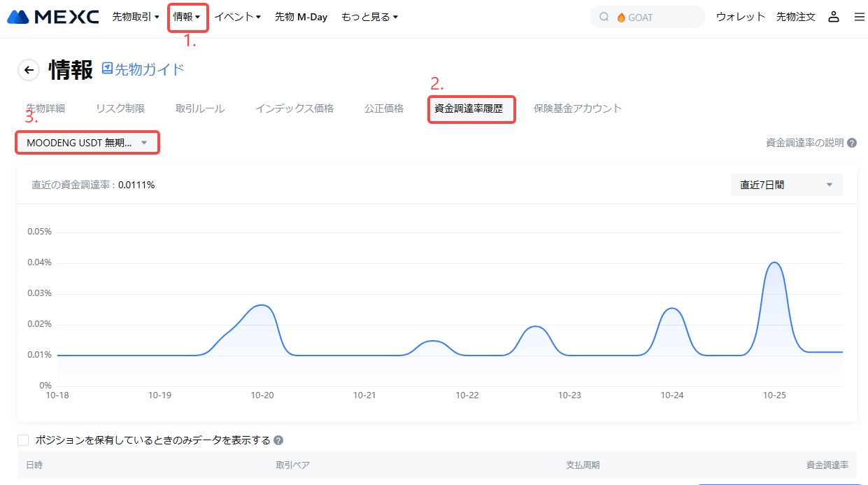Click the 先物ガイド book icon
Screen dimensions: 868x485
tap(107, 69)
